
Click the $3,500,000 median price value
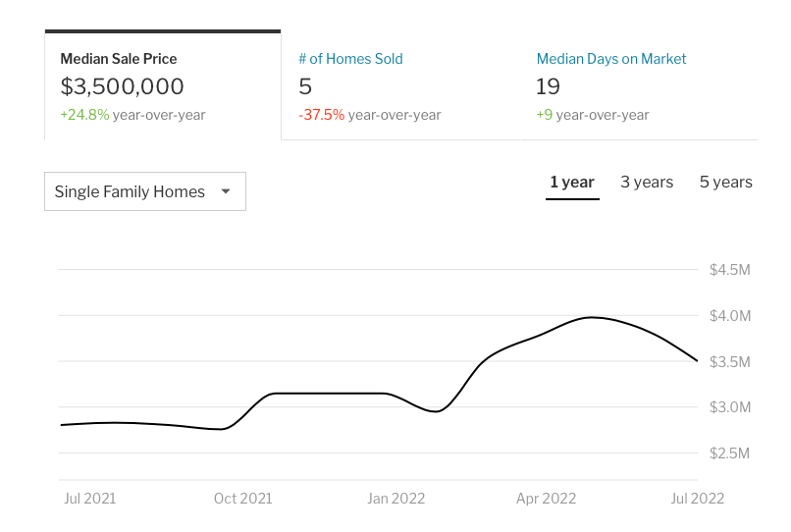click(123, 86)
